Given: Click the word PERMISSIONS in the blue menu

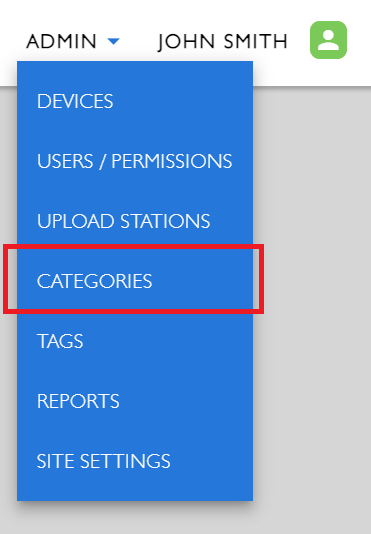Looking at the screenshot, I should click(172, 161).
